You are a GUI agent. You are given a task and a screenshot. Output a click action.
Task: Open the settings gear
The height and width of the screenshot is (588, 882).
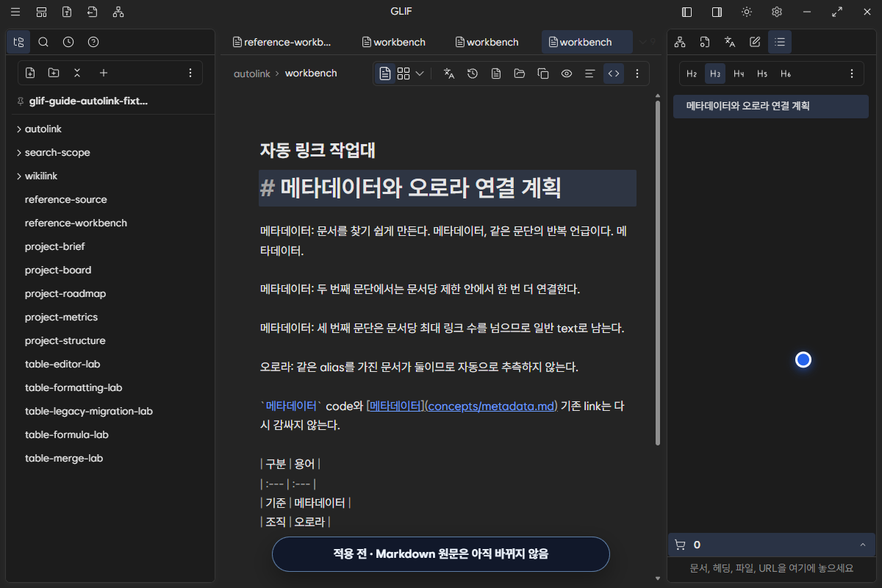pos(776,12)
